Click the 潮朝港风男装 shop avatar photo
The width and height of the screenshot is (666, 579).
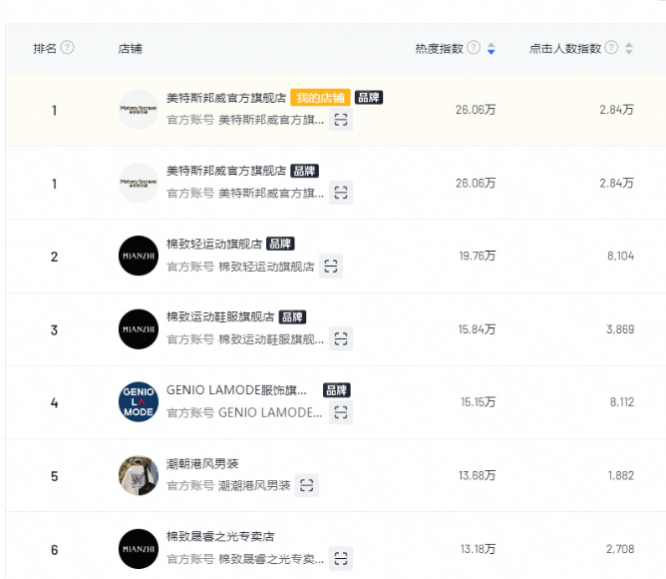pos(138,475)
